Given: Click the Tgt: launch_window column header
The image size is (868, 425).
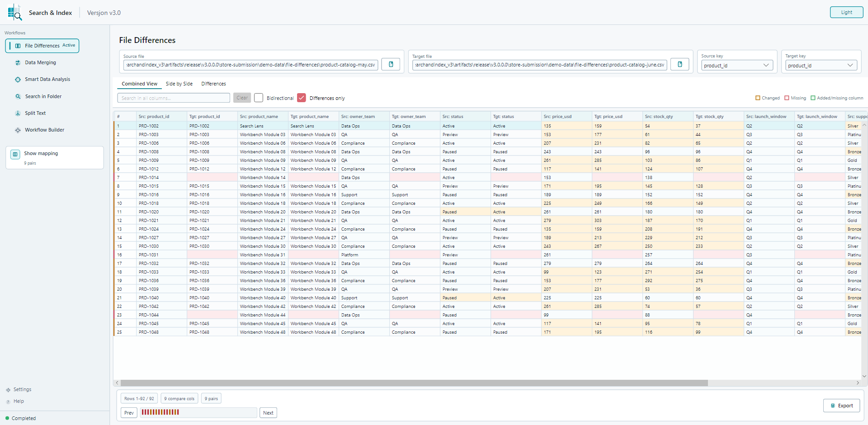Looking at the screenshot, I should [x=820, y=117].
